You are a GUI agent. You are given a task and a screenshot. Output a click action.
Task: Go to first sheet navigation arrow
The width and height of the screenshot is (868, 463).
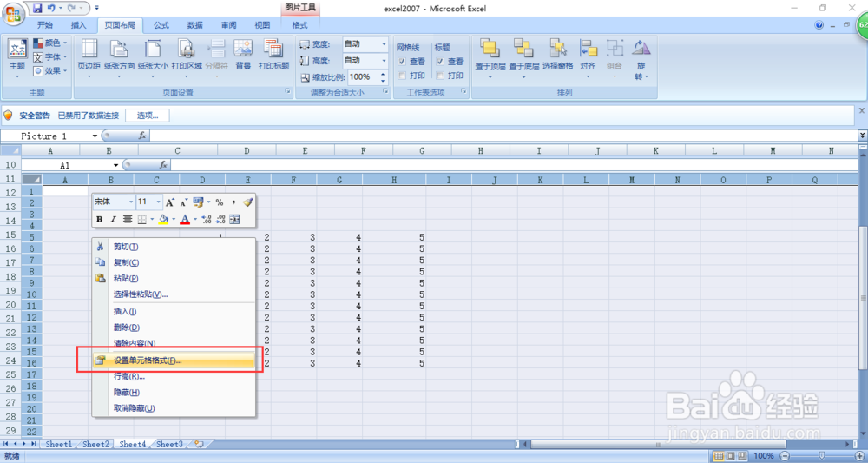point(7,444)
